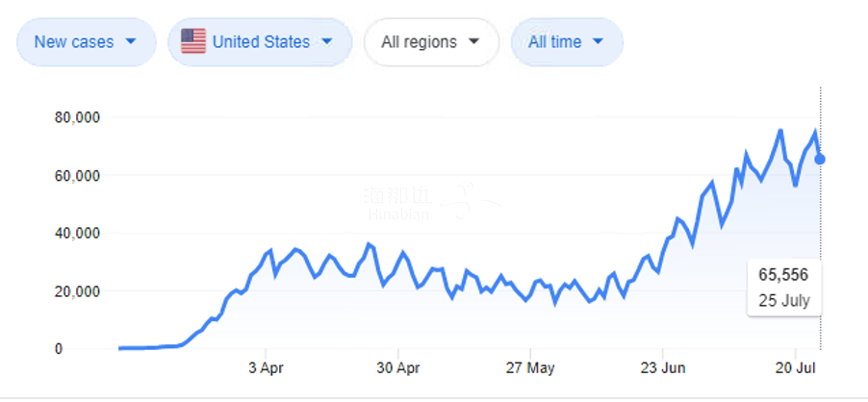The width and height of the screenshot is (868, 402).
Task: Expand the All regions dropdown
Action: (430, 42)
